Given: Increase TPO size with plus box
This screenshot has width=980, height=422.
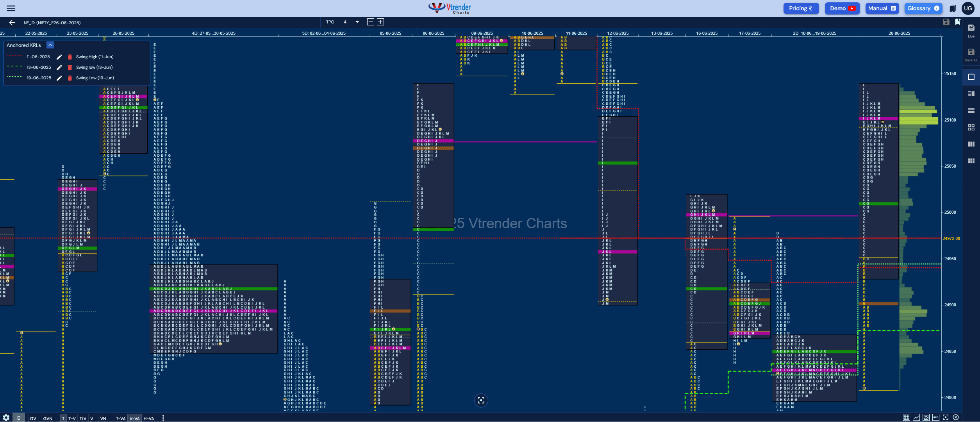Looking at the screenshot, I should coord(380,22).
